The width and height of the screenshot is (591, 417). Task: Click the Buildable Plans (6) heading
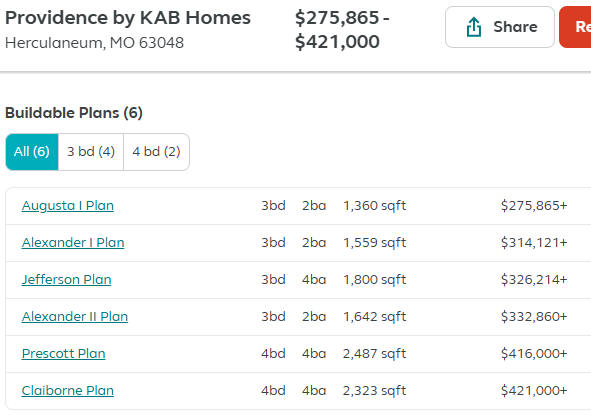[74, 113]
